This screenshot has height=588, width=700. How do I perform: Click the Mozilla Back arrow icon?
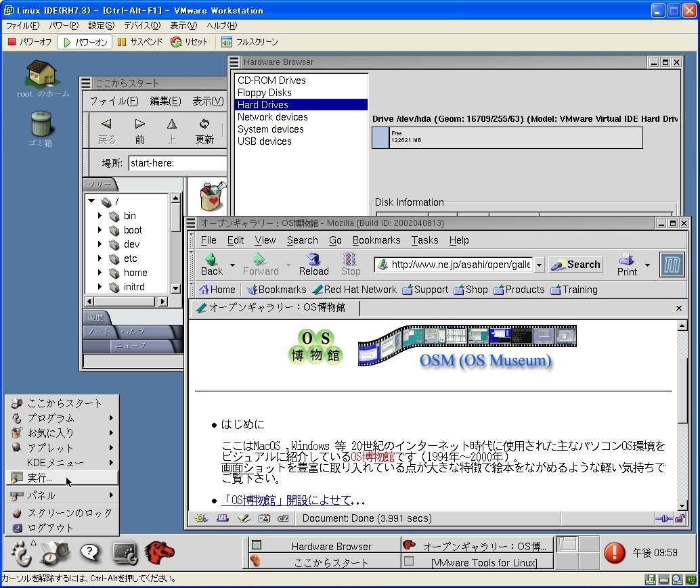[211, 259]
